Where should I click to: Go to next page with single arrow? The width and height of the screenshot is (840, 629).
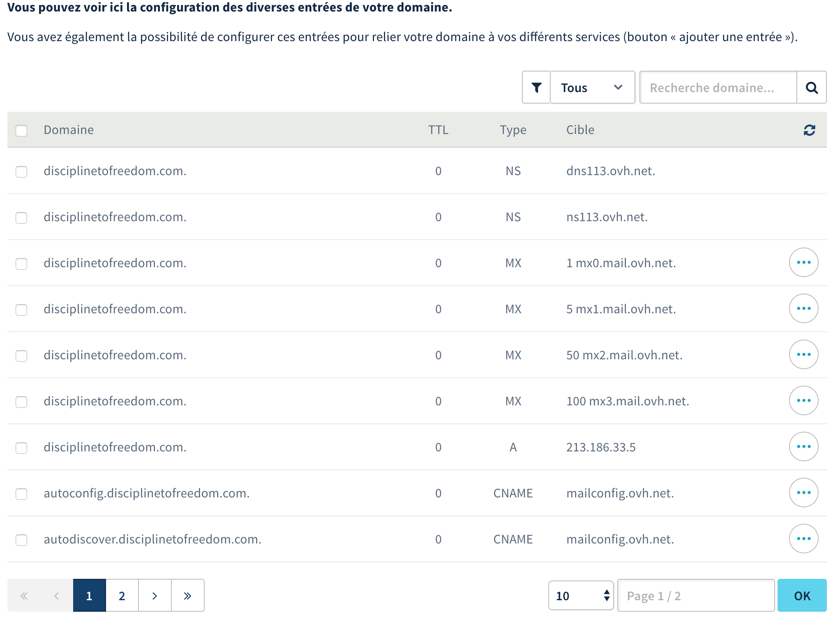pyautogui.click(x=155, y=596)
